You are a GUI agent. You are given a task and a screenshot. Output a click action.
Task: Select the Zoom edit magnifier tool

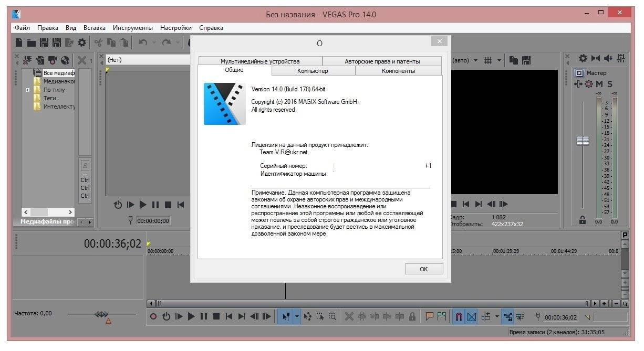point(333,316)
